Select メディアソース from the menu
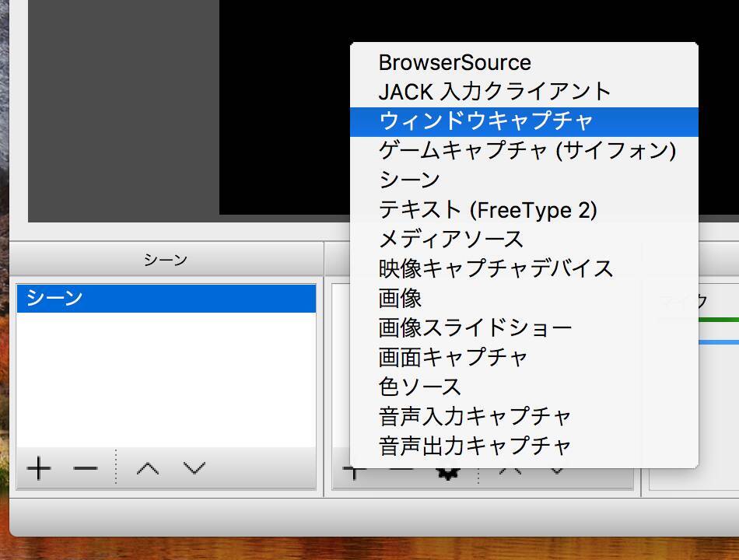 (450, 239)
